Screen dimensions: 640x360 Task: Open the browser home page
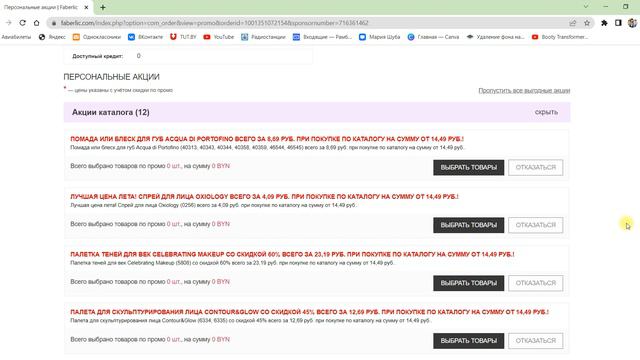click(x=36, y=23)
